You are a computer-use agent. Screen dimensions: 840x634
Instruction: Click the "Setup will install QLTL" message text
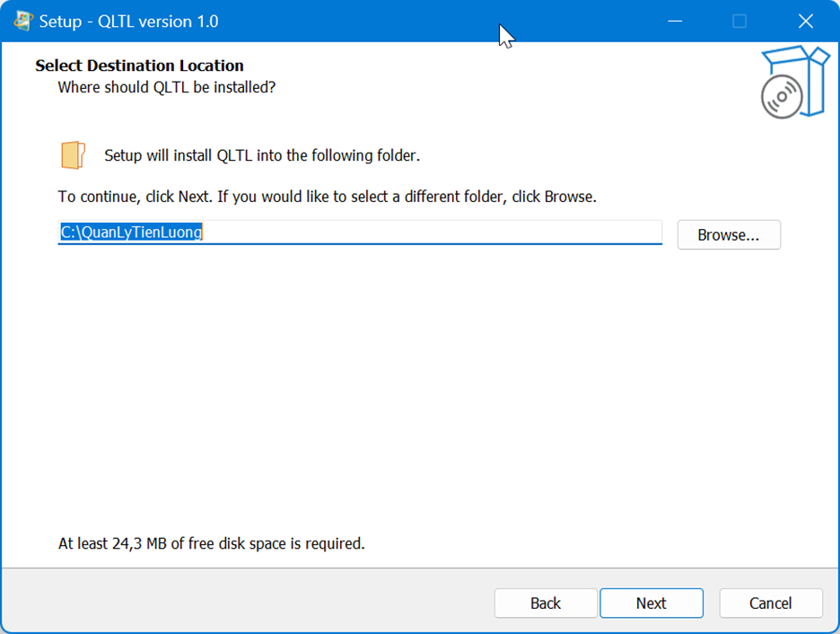click(x=262, y=155)
